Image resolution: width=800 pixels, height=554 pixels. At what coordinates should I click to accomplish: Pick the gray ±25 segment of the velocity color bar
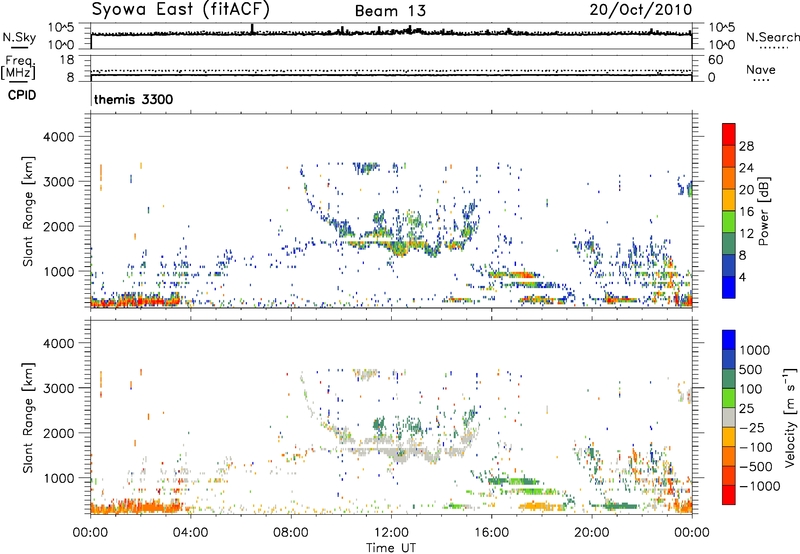[x=729, y=418]
